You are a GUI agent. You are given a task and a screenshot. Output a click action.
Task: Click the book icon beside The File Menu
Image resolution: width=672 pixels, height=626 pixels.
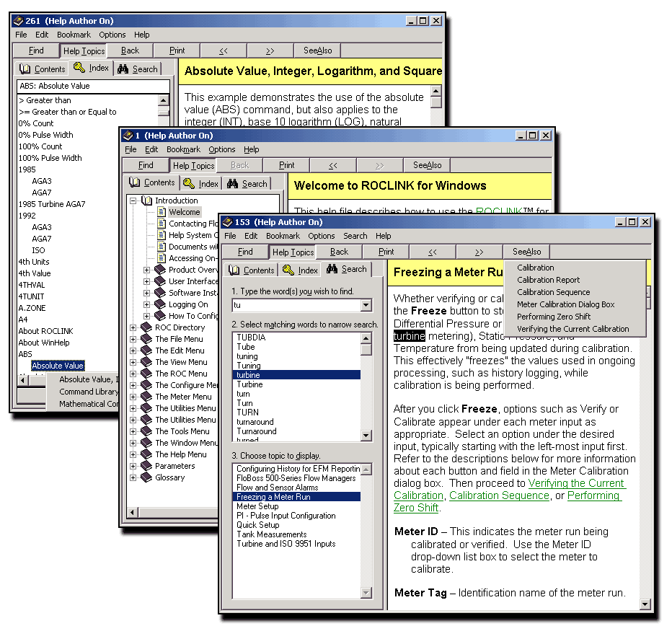[146, 339]
